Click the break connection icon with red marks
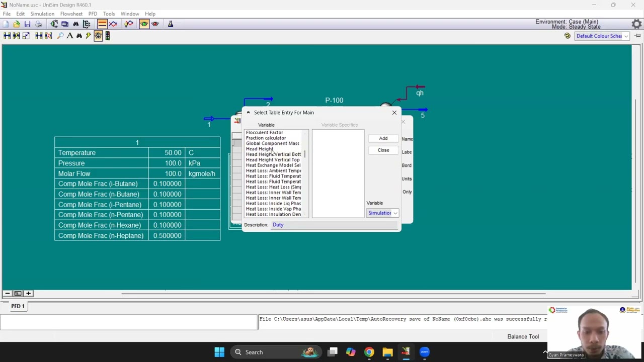Screen dimensions: 644x362 coord(48,36)
